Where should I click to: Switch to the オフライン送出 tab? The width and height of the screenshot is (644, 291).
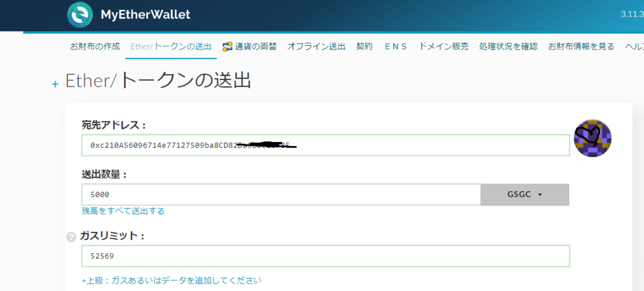[x=316, y=47]
